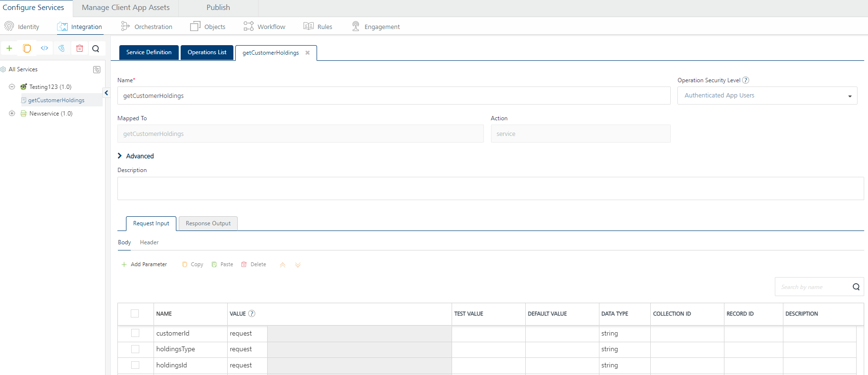This screenshot has height=375, width=868.
Task: Click Add Parameter button
Action: (x=144, y=264)
